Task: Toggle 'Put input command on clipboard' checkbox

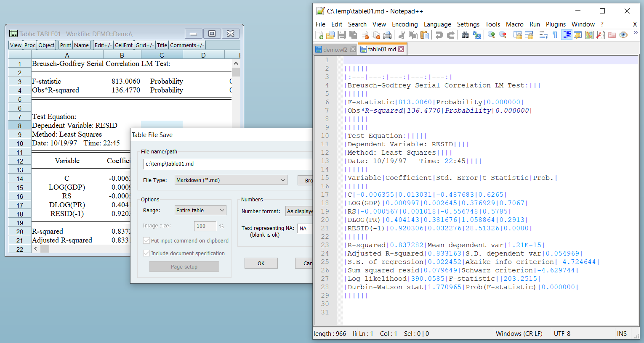Action: click(x=146, y=241)
